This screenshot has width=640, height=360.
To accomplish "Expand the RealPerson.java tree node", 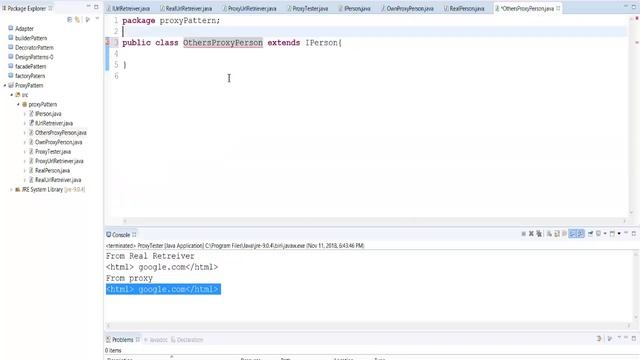I will [x=25, y=171].
